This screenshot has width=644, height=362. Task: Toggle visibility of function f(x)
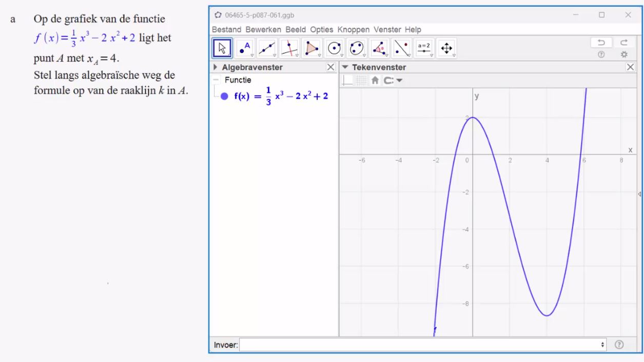click(x=224, y=96)
